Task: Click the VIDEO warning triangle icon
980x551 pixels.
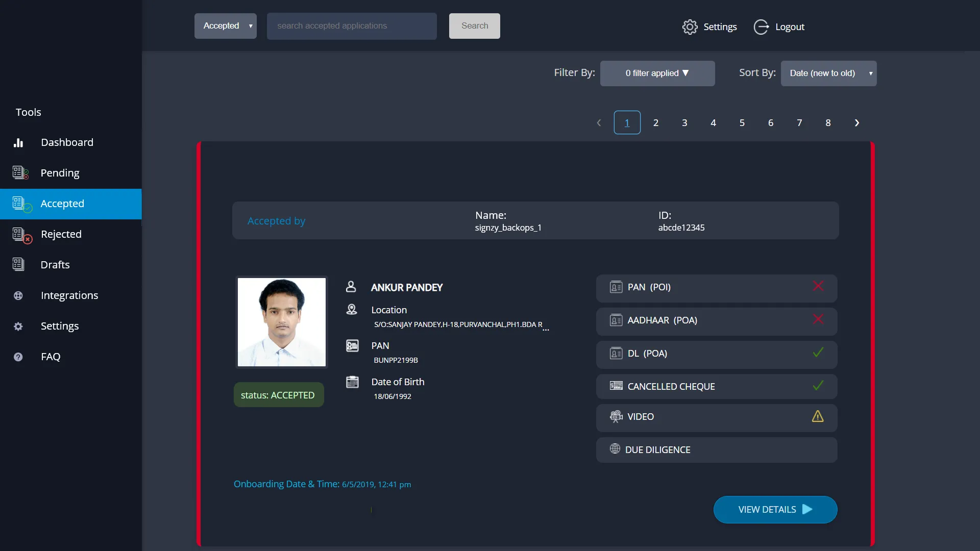Action: coord(817,417)
